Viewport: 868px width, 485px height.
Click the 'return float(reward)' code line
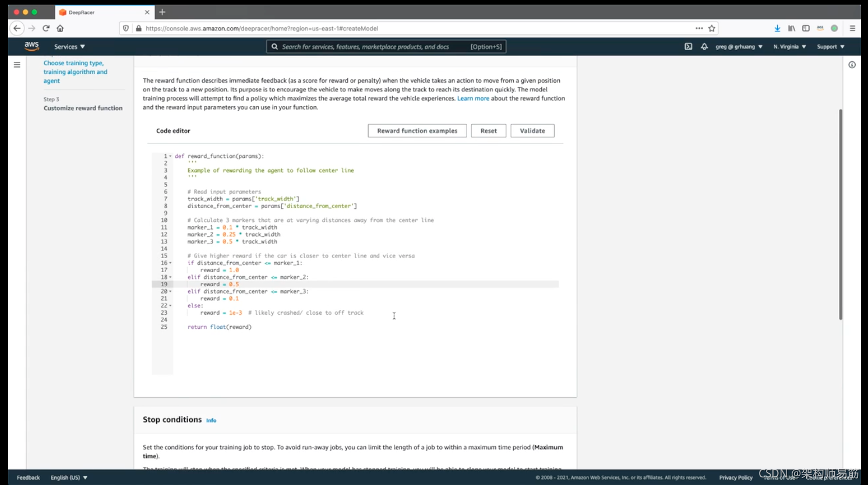pos(220,327)
